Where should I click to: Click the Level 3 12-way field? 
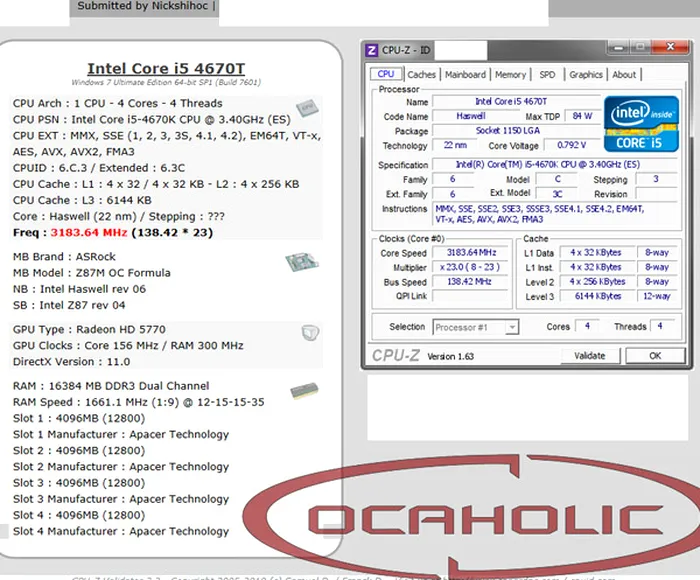(657, 296)
